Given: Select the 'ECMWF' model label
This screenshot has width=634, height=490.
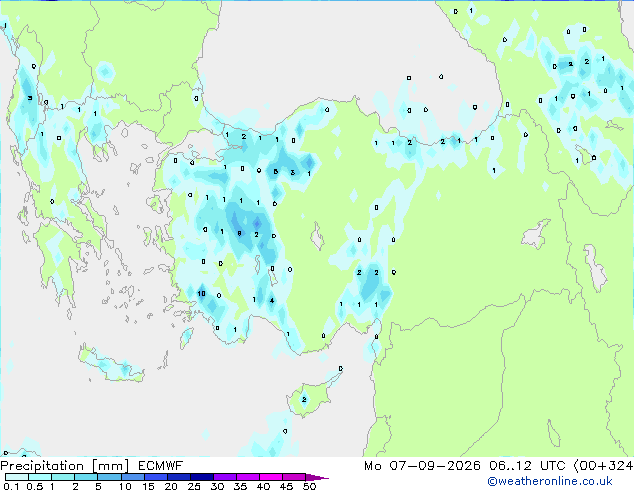Looking at the screenshot, I should tap(161, 466).
